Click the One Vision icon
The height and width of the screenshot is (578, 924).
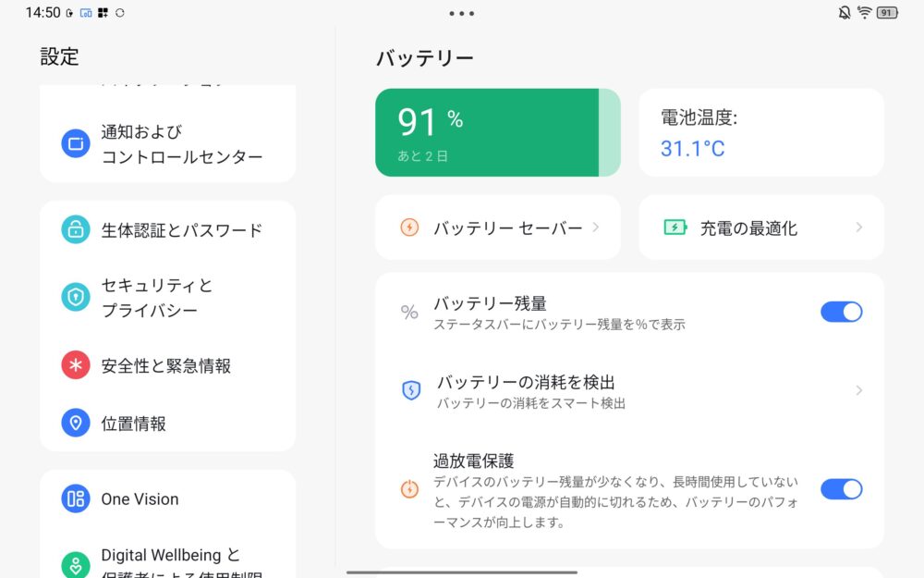[x=76, y=498]
